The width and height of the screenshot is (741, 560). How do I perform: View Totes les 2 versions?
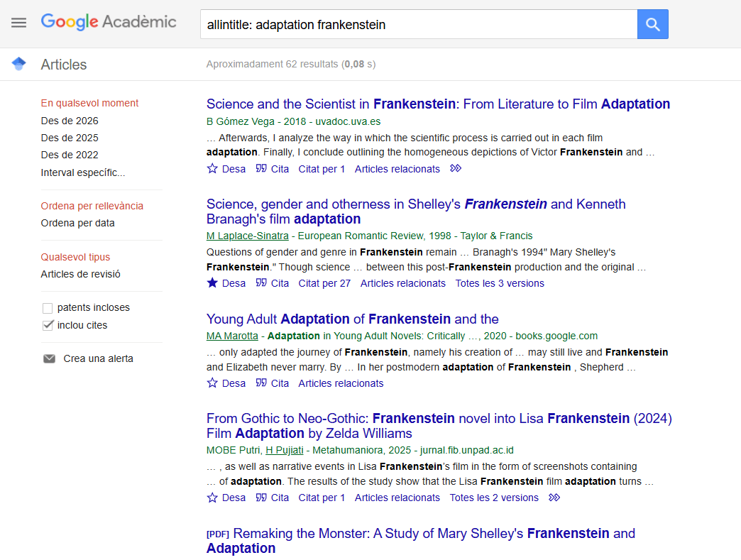click(x=494, y=498)
